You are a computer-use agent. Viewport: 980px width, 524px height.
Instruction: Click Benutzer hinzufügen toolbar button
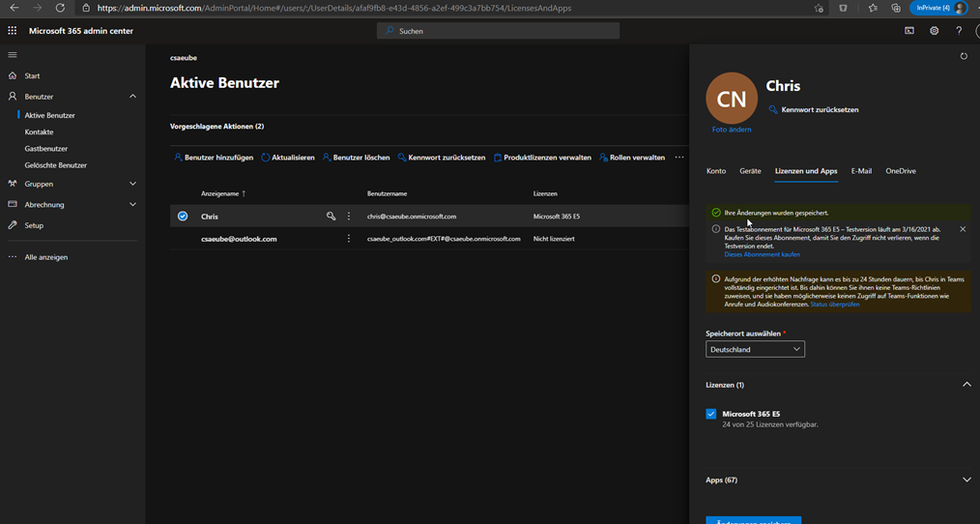click(214, 158)
